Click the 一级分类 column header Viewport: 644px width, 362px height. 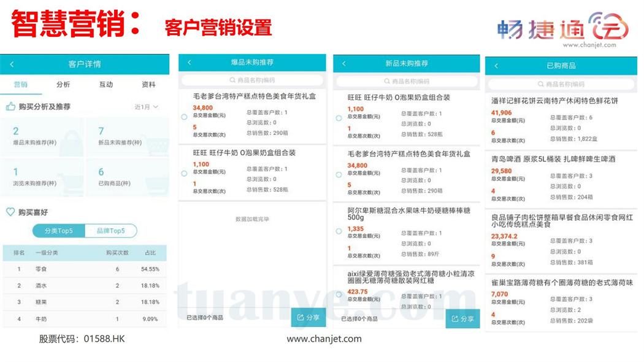[47, 253]
